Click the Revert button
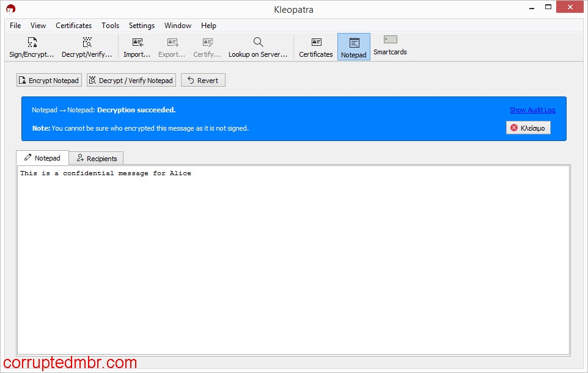This screenshot has height=373, width=588. (x=202, y=80)
